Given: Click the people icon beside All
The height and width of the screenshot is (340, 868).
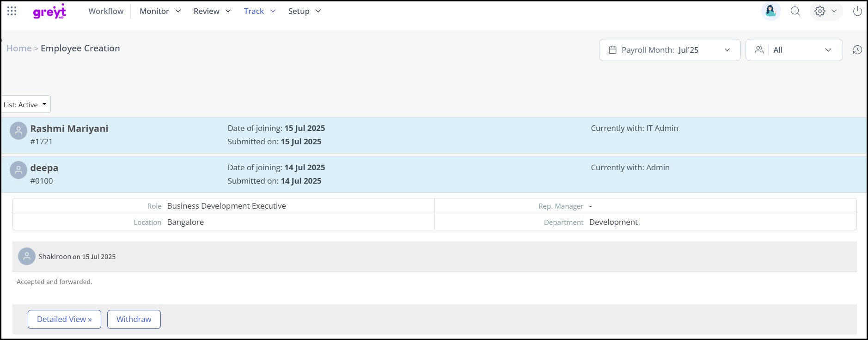Looking at the screenshot, I should click(759, 50).
